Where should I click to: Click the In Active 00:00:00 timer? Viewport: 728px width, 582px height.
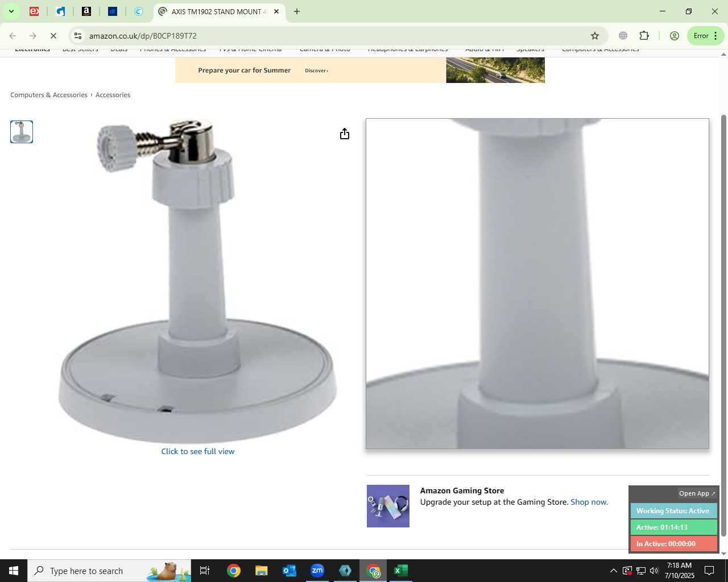[673, 544]
